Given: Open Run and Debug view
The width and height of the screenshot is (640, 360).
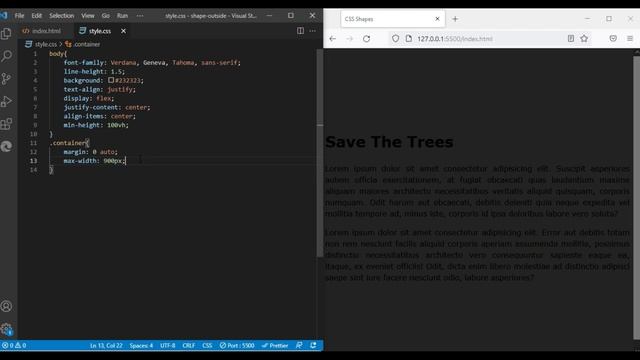Looking at the screenshot, I should click(6, 101).
